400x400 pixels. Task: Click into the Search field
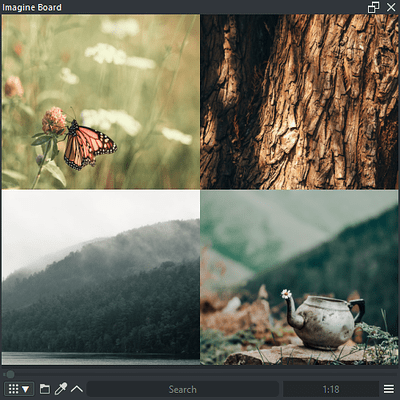click(x=183, y=389)
